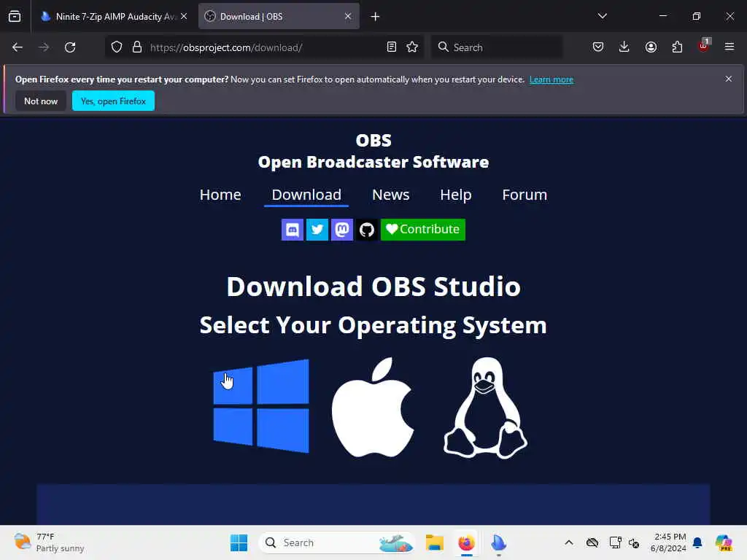Open the Help navigation item
747x560 pixels.
pos(456,195)
